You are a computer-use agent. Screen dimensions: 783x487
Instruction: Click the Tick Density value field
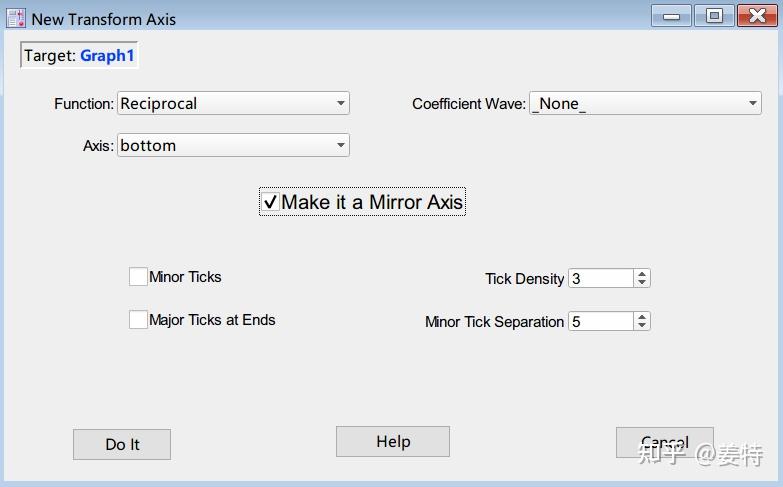coord(601,278)
